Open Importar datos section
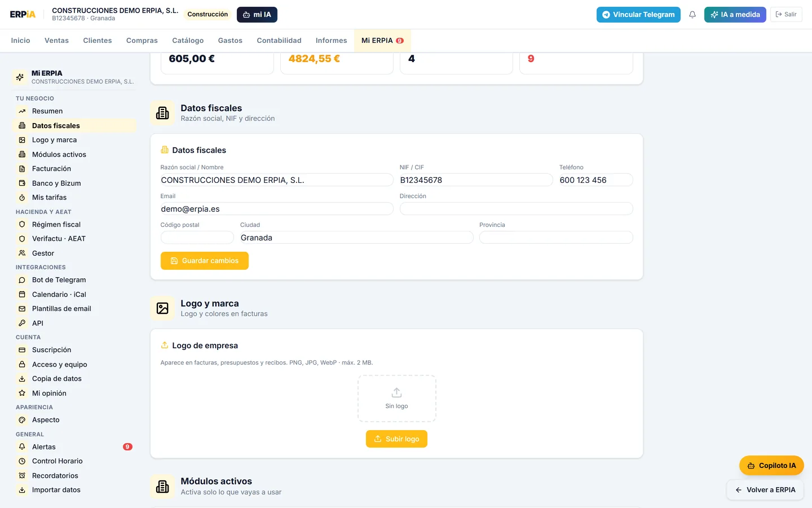The width and height of the screenshot is (812, 508). [74, 490]
